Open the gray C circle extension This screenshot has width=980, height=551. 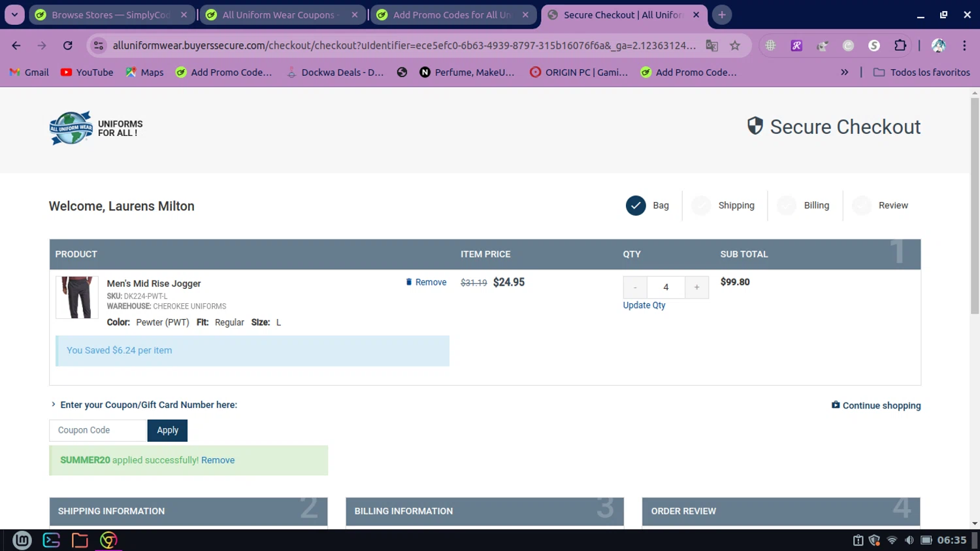[x=848, y=45]
